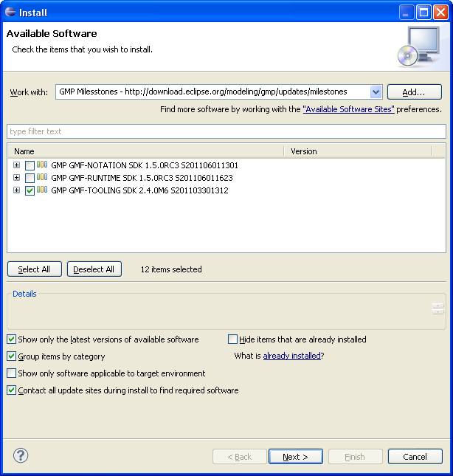Enable Show only software applicable to target environment

click(12, 373)
